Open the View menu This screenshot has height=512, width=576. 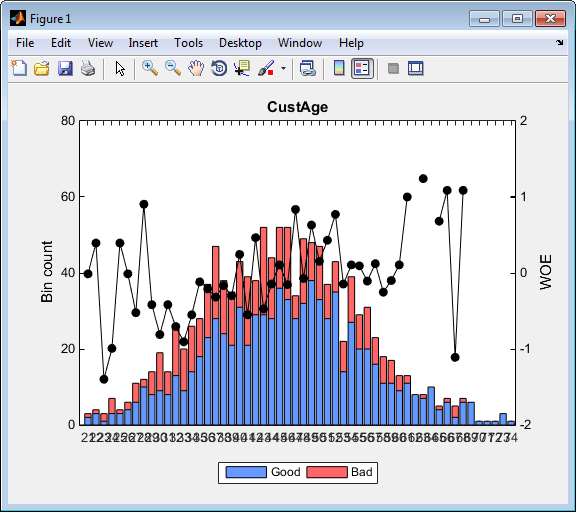click(x=100, y=43)
